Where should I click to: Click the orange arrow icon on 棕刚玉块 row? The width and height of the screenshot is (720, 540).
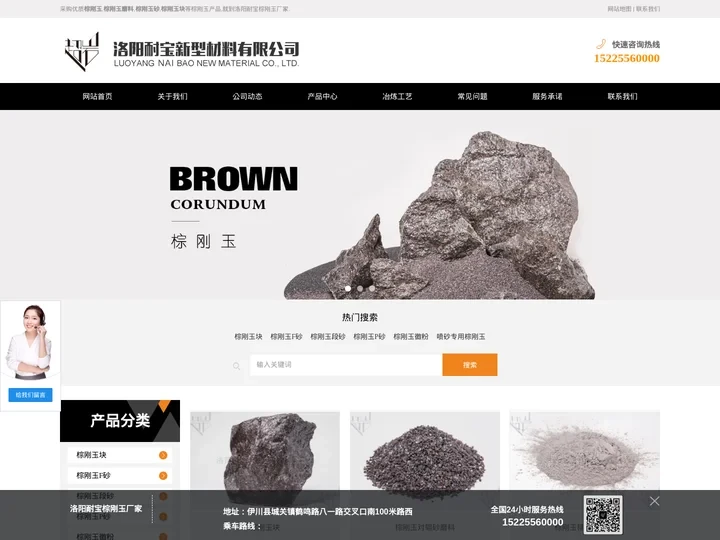click(x=163, y=455)
